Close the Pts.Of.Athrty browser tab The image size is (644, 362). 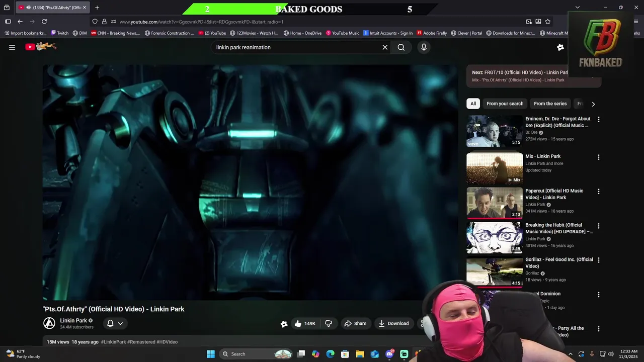(x=85, y=8)
